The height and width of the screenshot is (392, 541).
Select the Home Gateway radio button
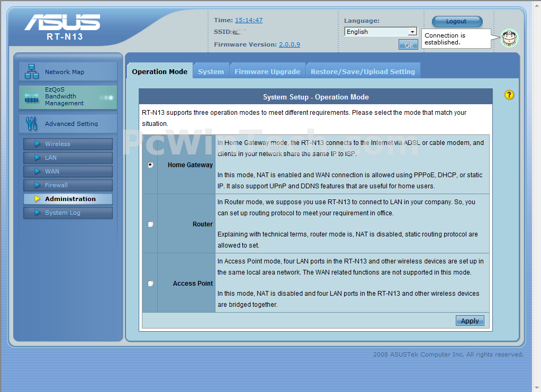tap(150, 165)
